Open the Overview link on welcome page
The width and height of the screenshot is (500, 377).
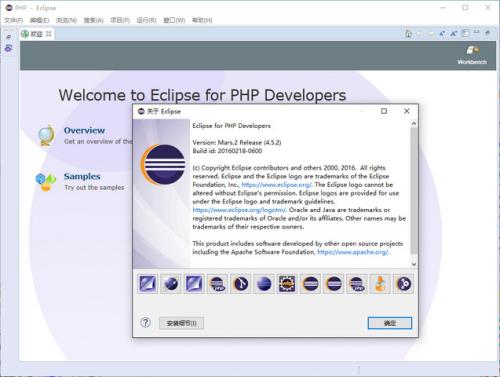point(84,130)
